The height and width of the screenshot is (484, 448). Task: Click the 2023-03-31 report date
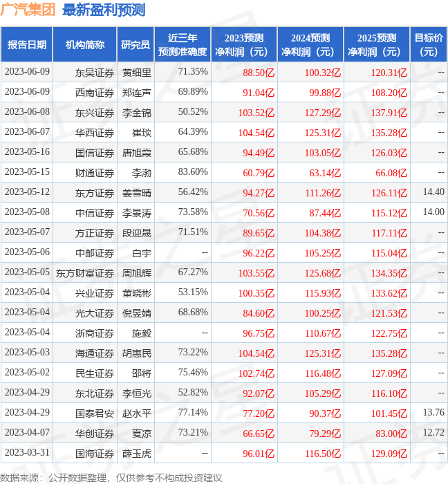coord(27,452)
